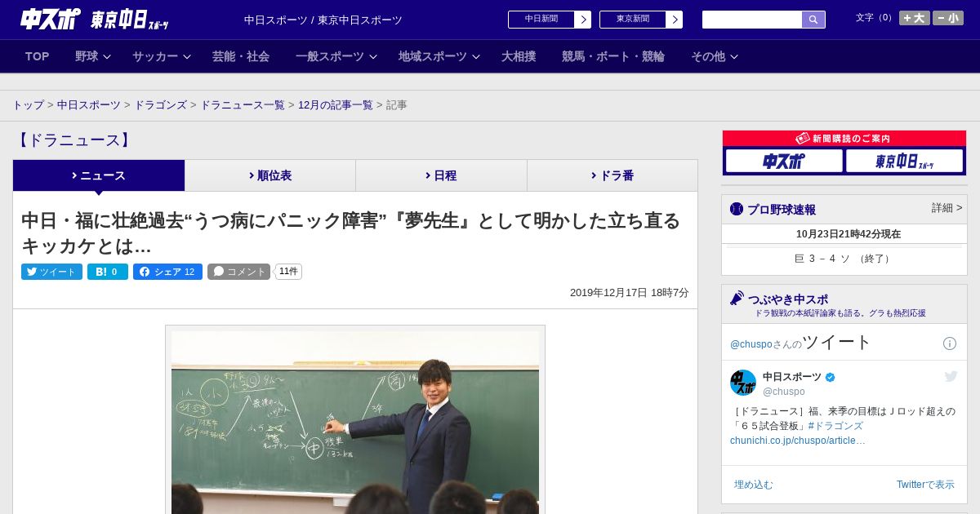The height and width of the screenshot is (514, 980).
Task: Expand the サッカー menu chevron
Action: coord(186,57)
